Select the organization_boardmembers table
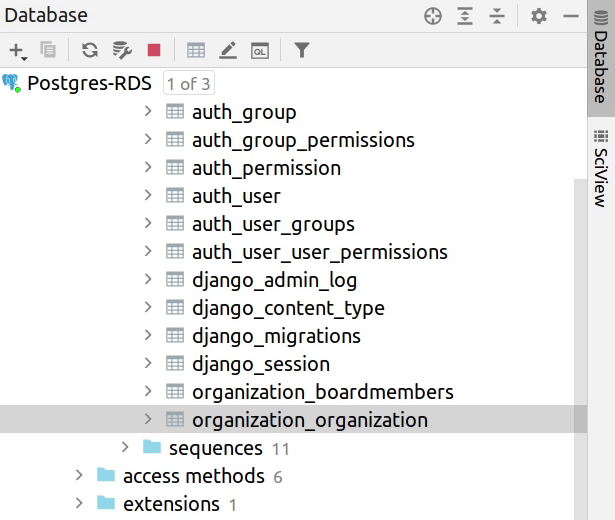 pyautogui.click(x=322, y=392)
